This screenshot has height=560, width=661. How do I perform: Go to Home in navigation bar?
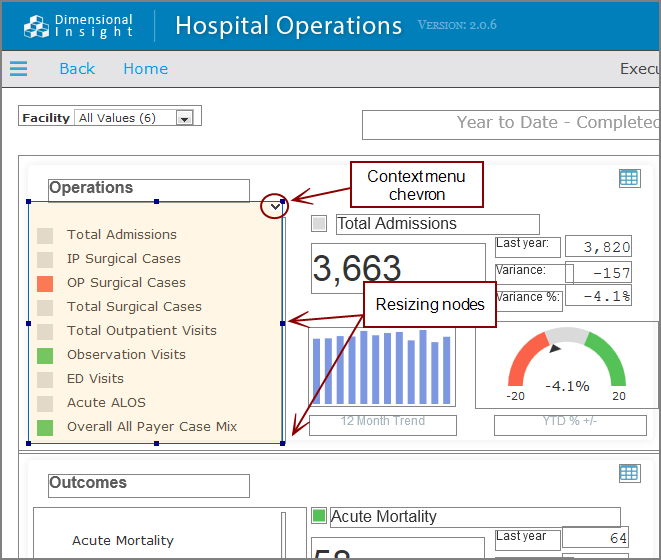point(145,69)
